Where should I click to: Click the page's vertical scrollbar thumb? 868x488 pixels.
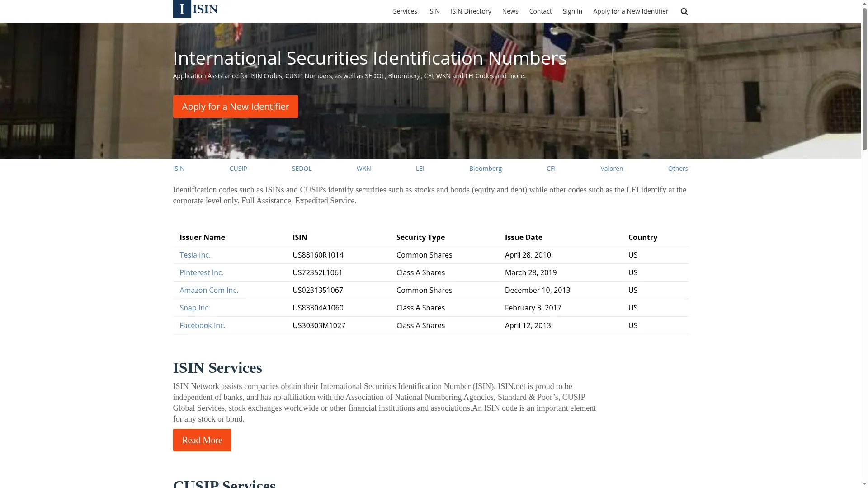pos(864,79)
